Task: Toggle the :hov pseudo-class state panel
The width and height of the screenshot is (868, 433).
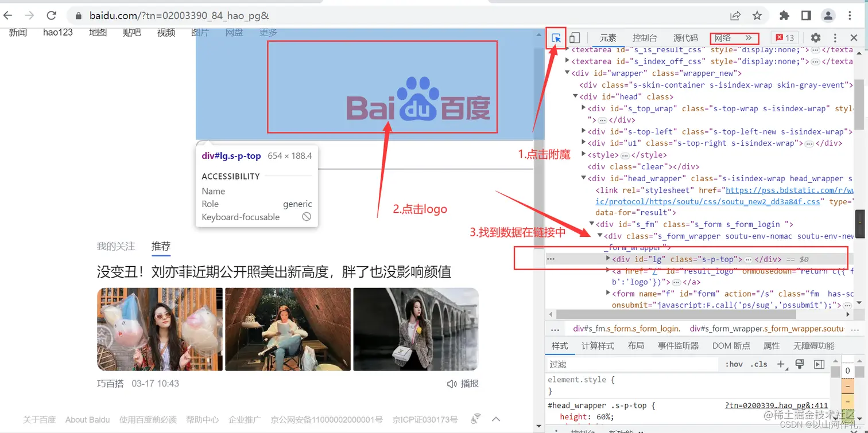Action: tap(733, 364)
